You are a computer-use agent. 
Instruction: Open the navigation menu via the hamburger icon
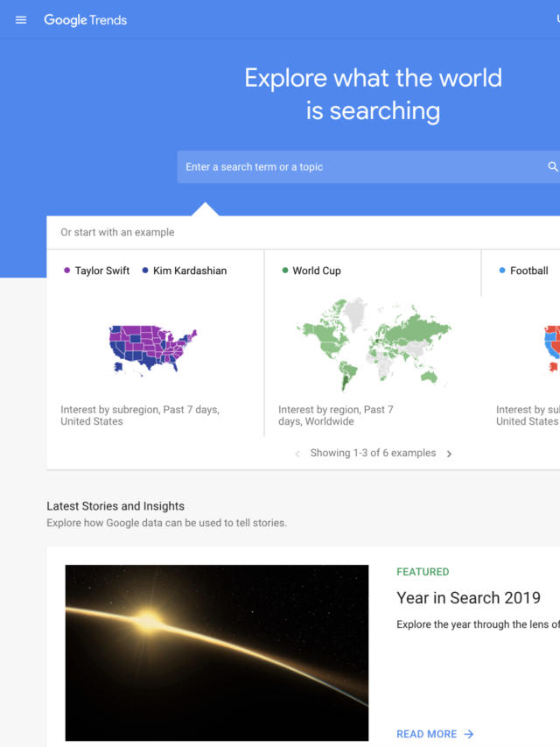[20, 19]
